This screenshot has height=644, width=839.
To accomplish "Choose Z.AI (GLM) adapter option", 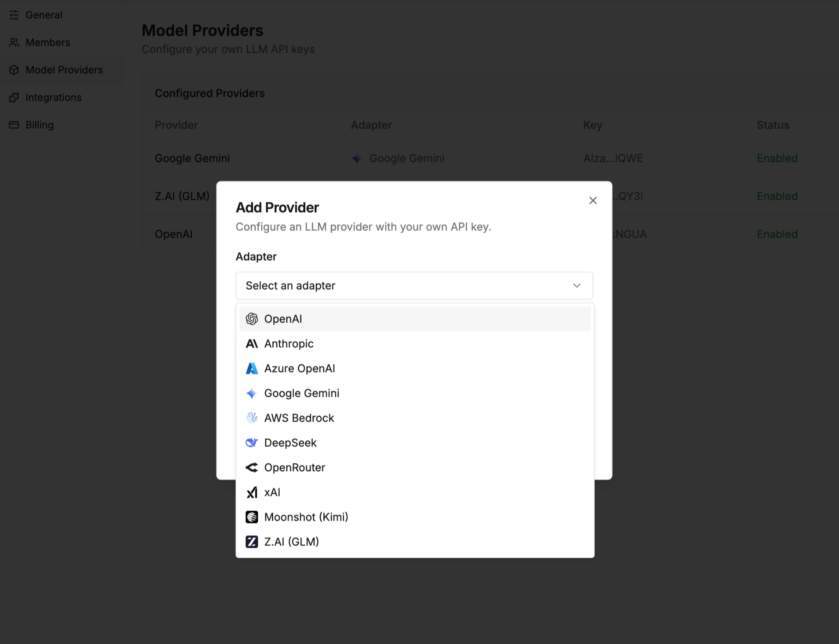I will tap(415, 542).
